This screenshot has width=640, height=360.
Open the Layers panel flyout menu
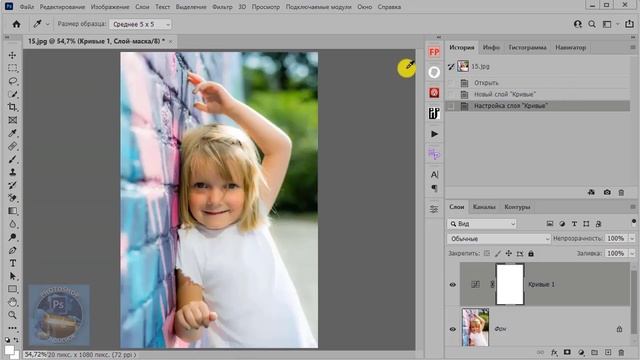(x=633, y=207)
